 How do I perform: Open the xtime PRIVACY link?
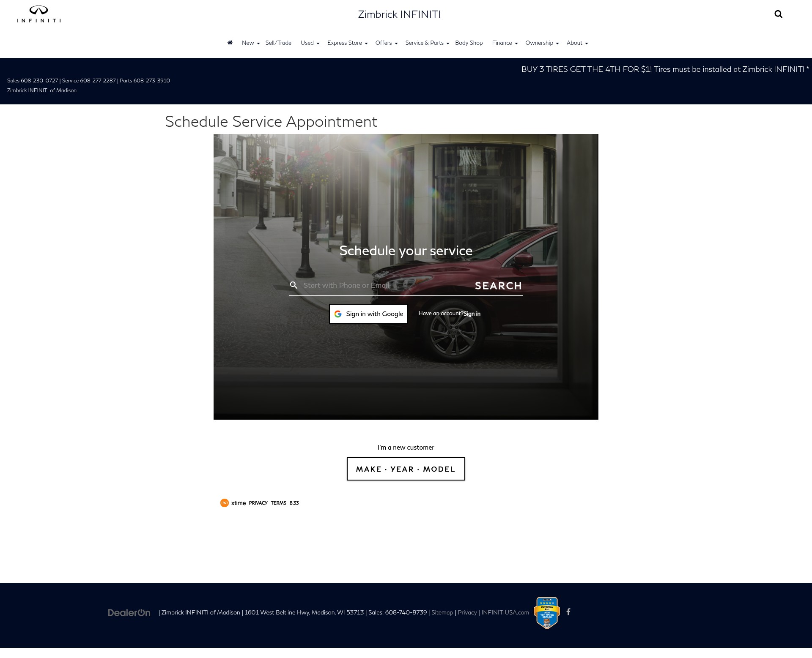coord(258,503)
